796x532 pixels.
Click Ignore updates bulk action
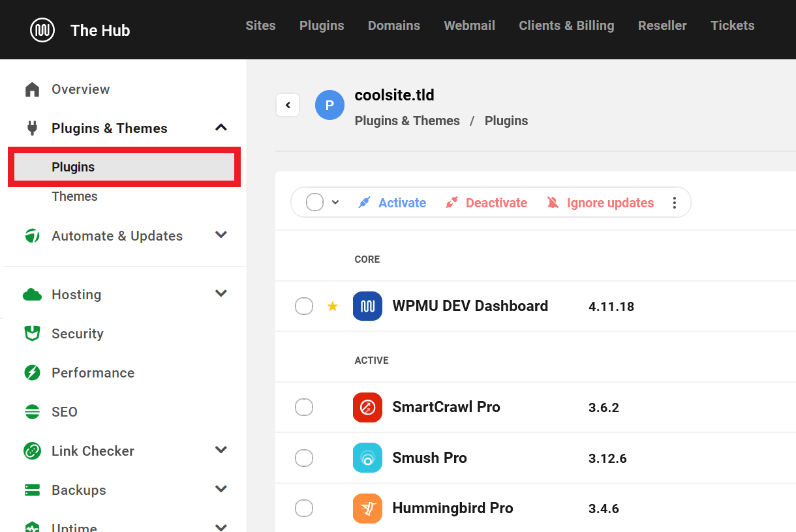click(x=600, y=203)
